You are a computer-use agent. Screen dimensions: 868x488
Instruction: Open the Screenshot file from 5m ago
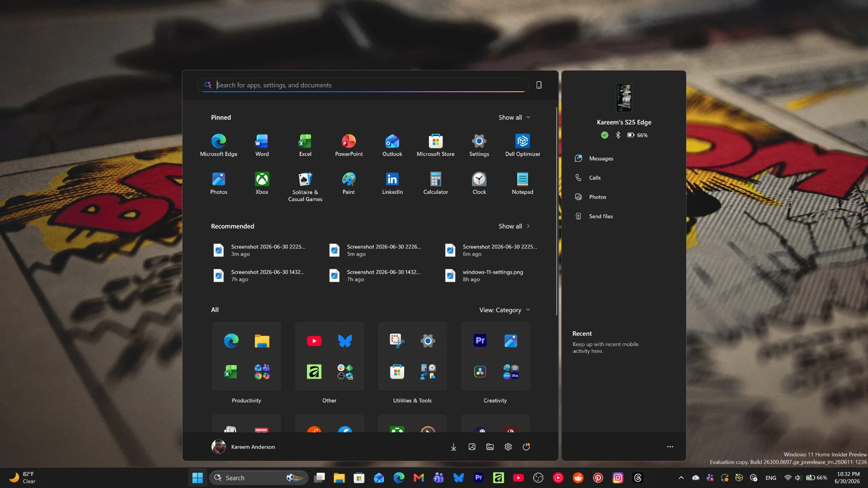point(376,250)
